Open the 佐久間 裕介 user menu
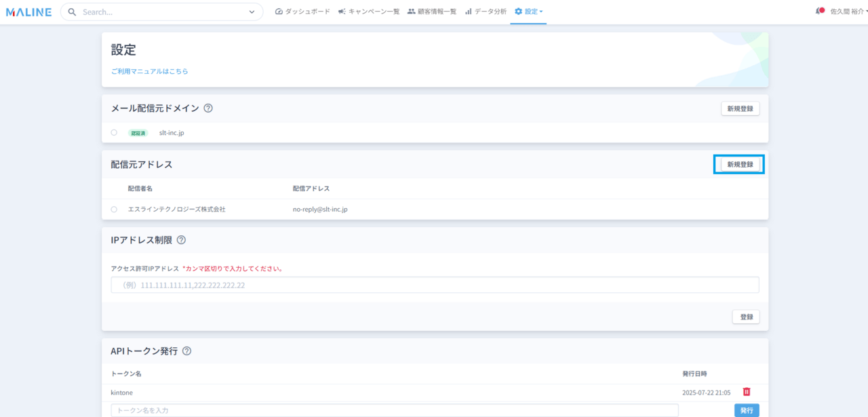868x417 pixels. click(x=846, y=12)
